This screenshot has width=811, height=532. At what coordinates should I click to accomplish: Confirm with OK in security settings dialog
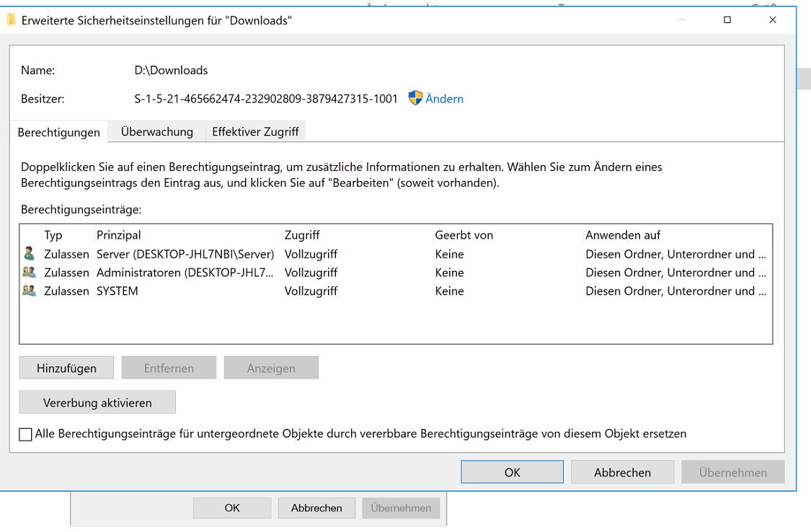[512, 472]
